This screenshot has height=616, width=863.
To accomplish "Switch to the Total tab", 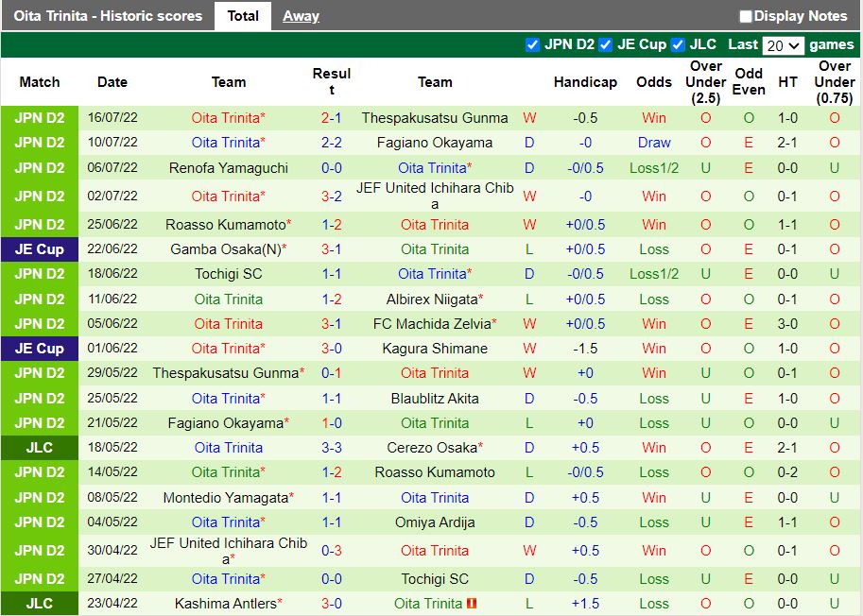I will pyautogui.click(x=243, y=16).
